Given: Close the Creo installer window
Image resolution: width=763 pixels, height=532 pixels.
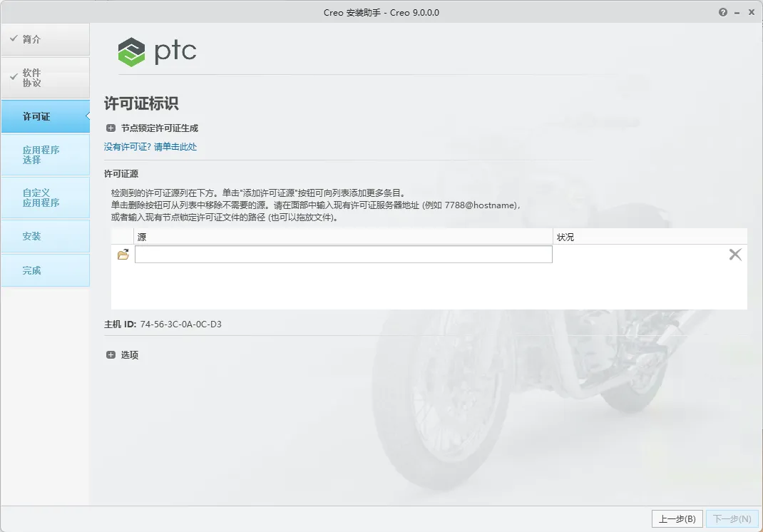Looking at the screenshot, I should [x=752, y=12].
